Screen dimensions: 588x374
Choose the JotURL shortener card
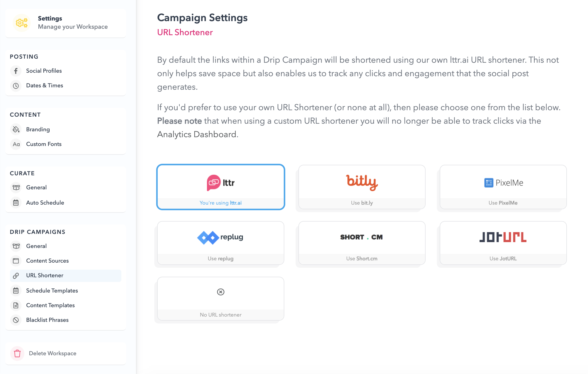pos(503,243)
